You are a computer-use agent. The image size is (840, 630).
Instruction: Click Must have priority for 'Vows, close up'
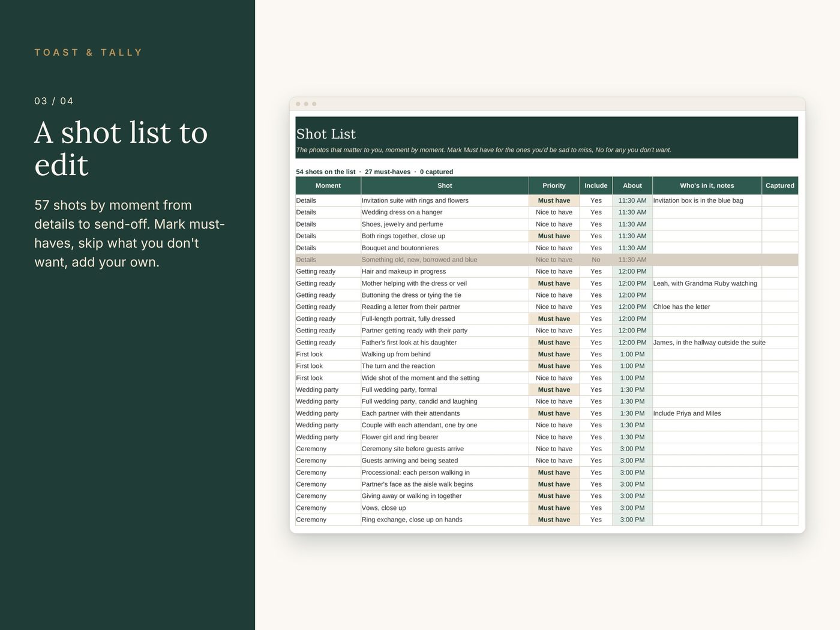click(554, 508)
